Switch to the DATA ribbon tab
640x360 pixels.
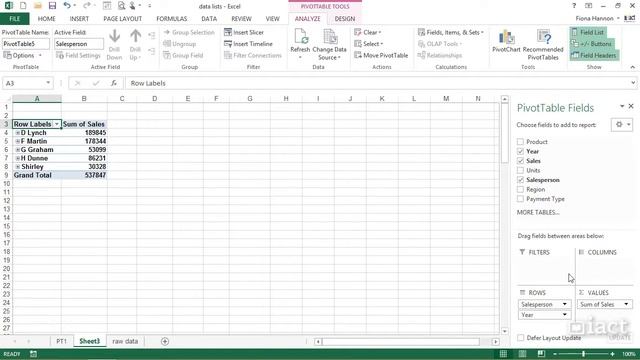point(209,19)
